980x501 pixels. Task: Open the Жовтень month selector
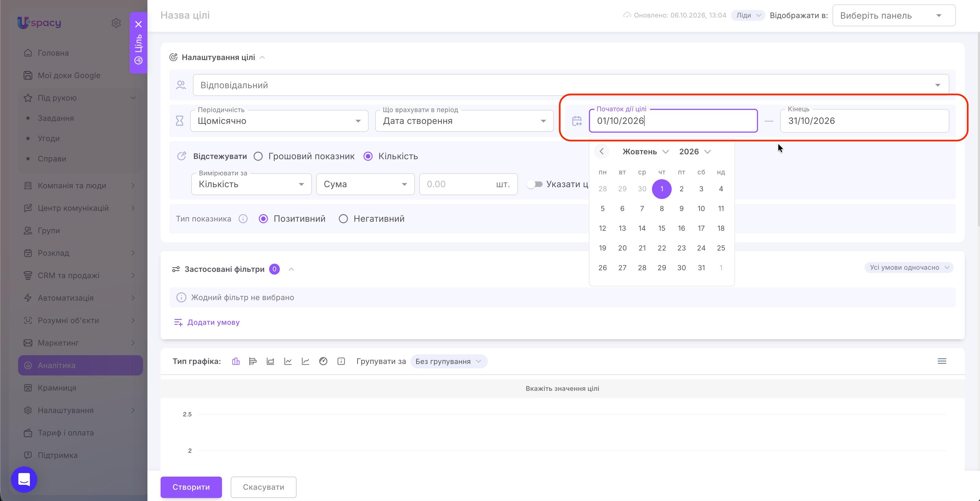(x=645, y=151)
